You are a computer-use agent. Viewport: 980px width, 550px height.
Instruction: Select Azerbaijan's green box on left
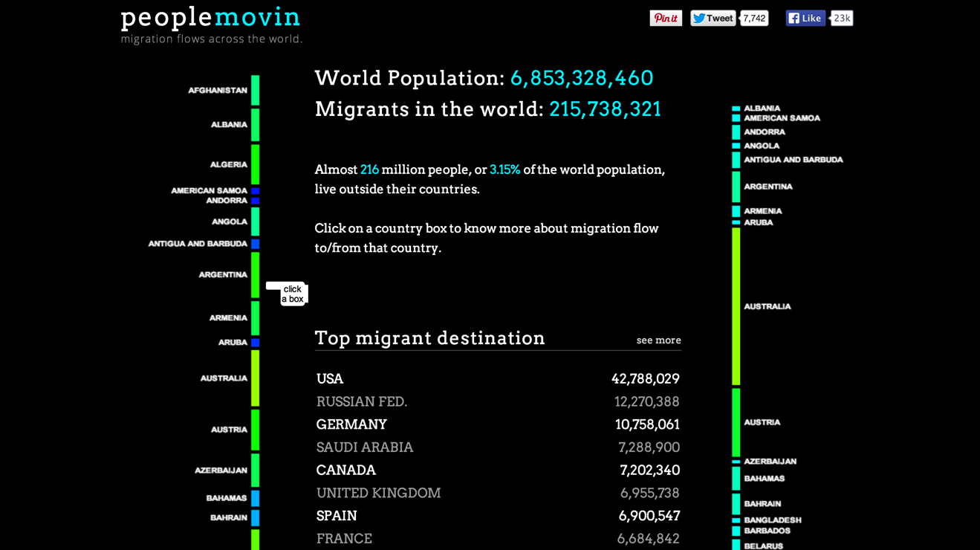tap(256, 470)
